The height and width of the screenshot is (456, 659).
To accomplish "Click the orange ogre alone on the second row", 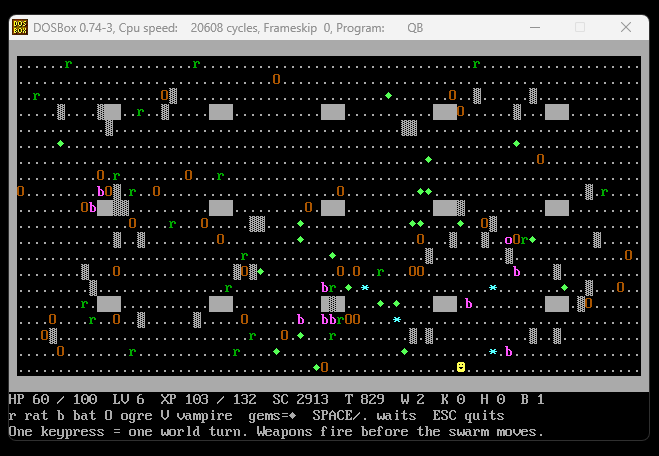I will tap(276, 79).
